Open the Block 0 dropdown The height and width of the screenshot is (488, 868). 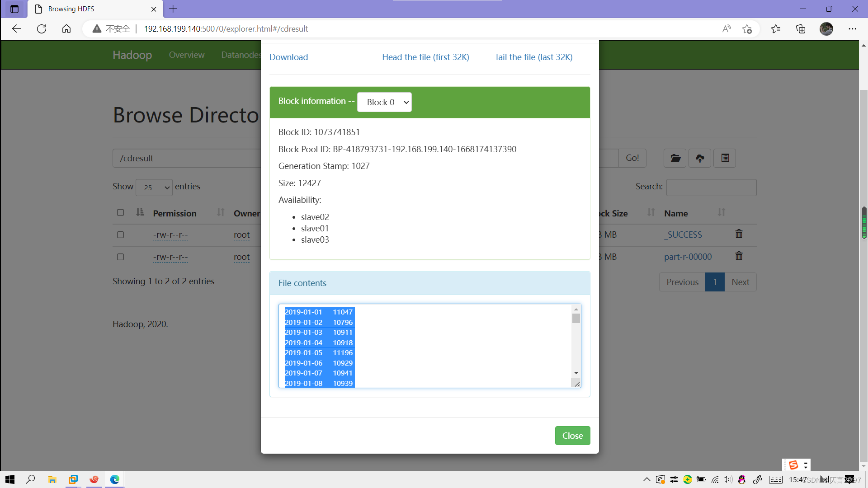tap(384, 102)
